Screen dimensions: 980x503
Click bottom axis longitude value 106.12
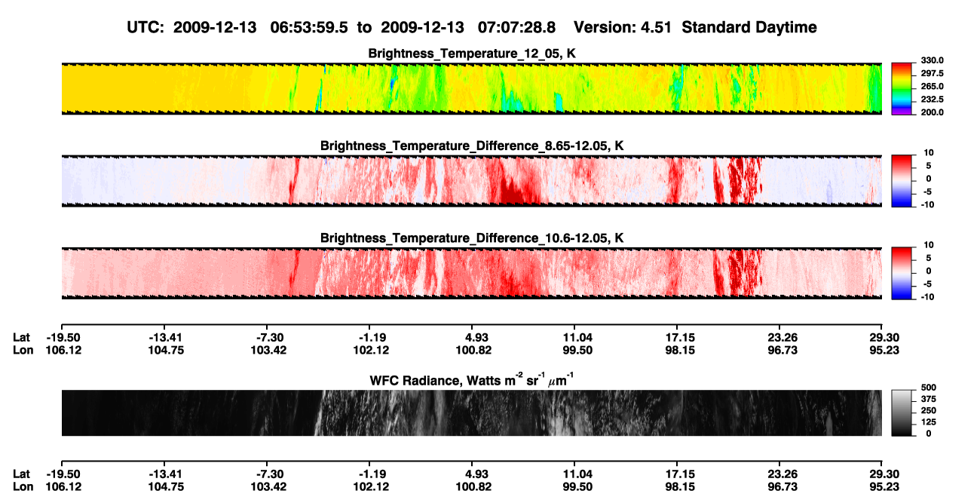[x=64, y=487]
